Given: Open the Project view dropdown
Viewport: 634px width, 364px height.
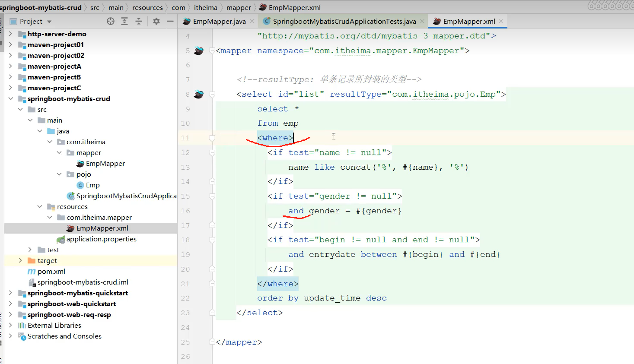Looking at the screenshot, I should tap(49, 22).
